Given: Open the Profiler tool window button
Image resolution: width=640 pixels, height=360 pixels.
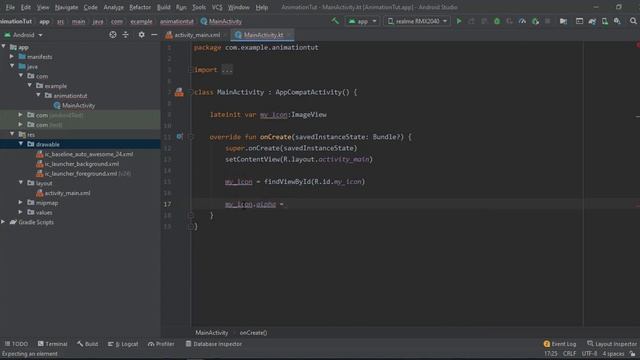Looking at the screenshot, I should pos(161,344).
